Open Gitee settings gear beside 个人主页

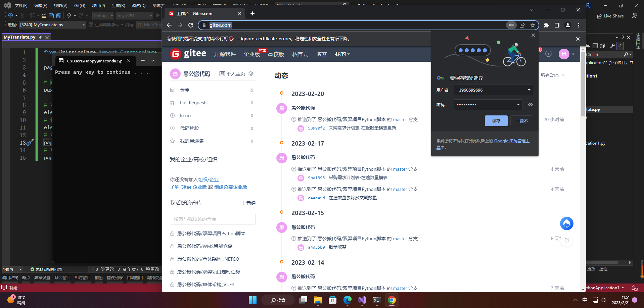click(250, 74)
